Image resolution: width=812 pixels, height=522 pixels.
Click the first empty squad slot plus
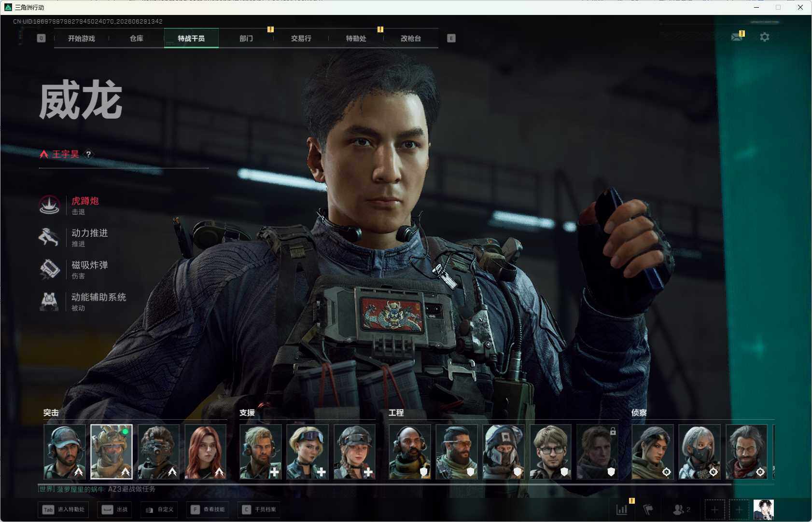coord(714,509)
